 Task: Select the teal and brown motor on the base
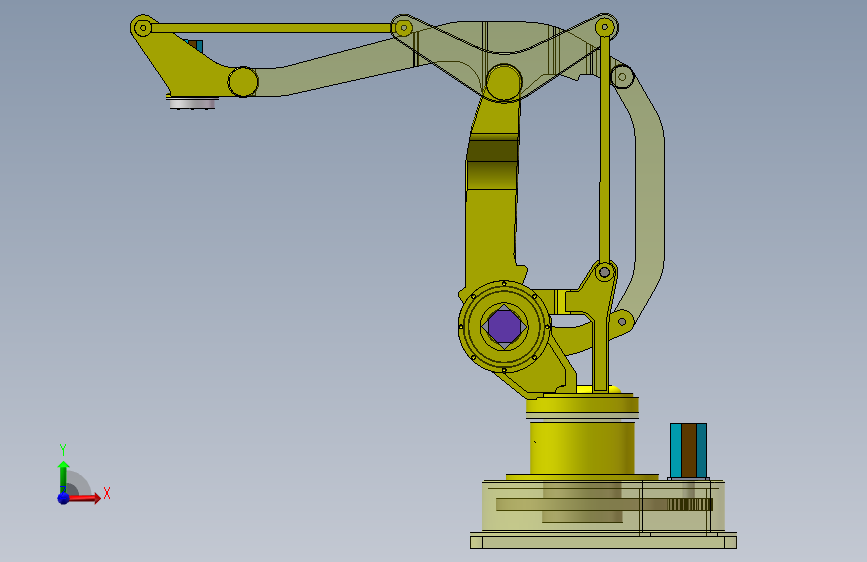(688, 450)
